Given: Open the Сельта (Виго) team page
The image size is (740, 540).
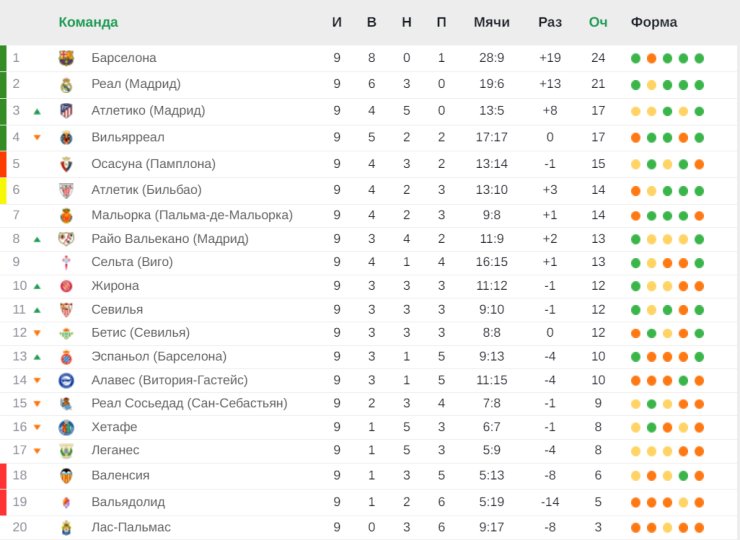Looking at the screenshot, I should (x=132, y=262).
